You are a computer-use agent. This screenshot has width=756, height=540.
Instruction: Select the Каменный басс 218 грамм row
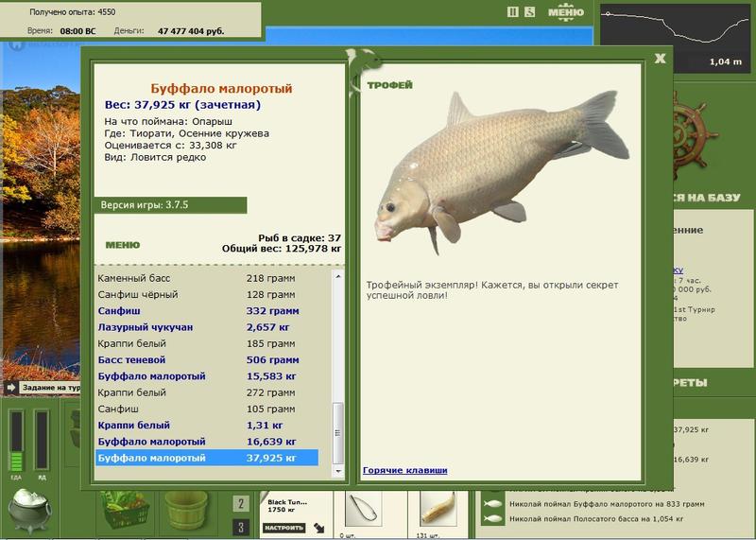207,278
